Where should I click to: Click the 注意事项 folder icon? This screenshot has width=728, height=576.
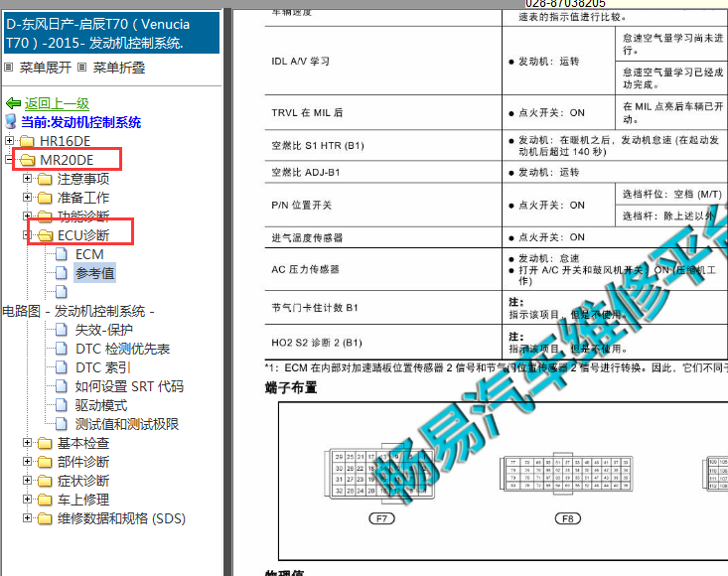click(x=45, y=179)
